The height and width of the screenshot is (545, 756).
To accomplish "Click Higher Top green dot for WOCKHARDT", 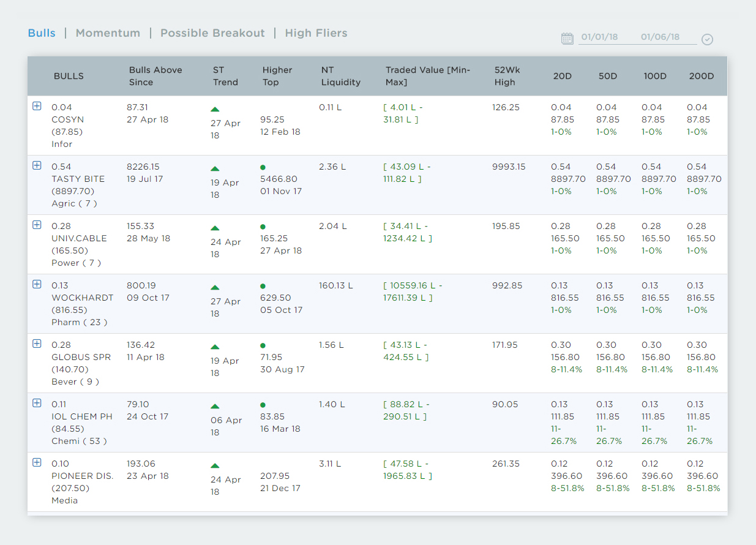I will (263, 286).
